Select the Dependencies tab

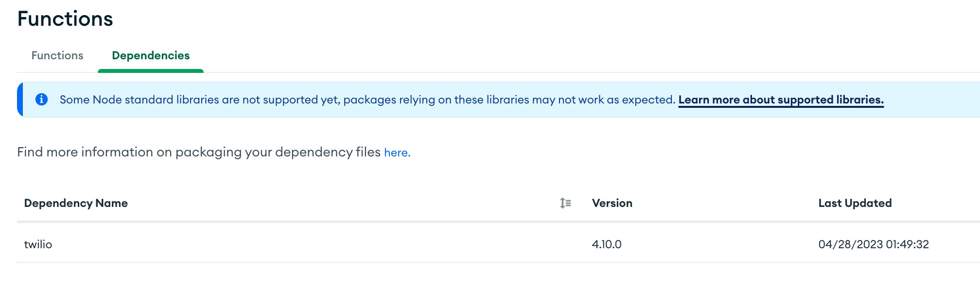point(151,56)
